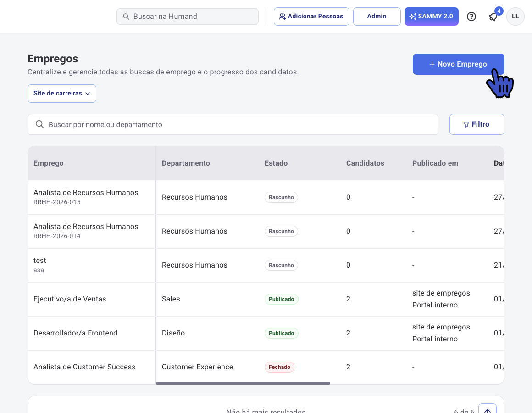Click the Customer Experience department cell

pos(198,367)
